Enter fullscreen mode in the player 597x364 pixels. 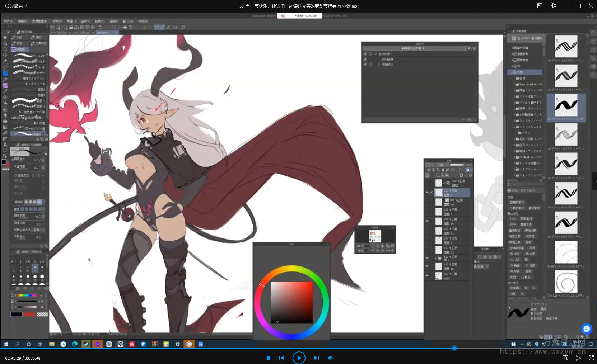pyautogui.click(x=591, y=358)
